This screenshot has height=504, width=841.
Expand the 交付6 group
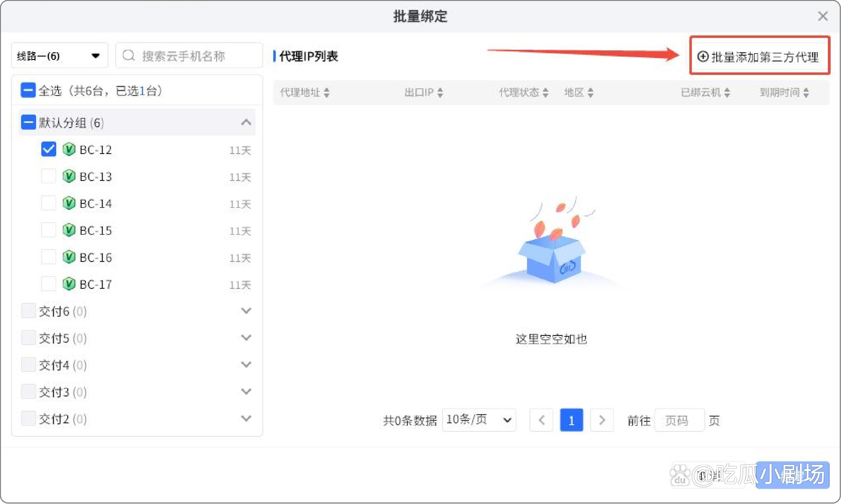point(246,310)
